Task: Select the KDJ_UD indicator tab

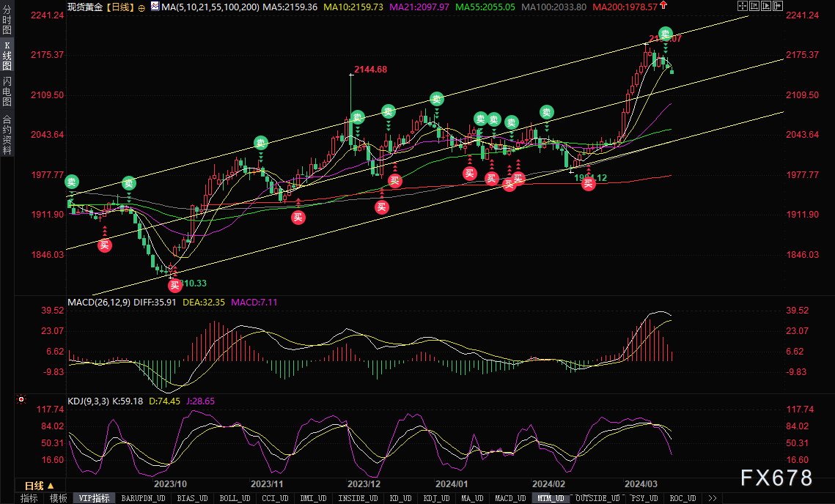Action: coord(437,498)
